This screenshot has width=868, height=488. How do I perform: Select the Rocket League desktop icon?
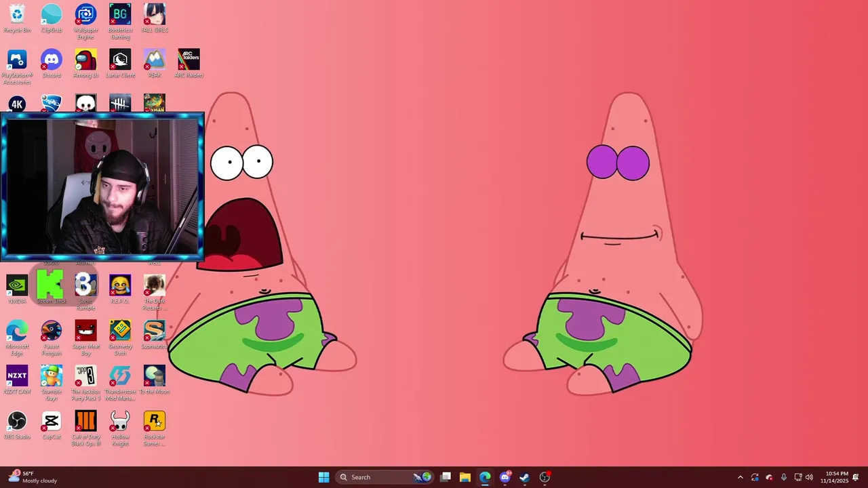pyautogui.click(x=52, y=104)
